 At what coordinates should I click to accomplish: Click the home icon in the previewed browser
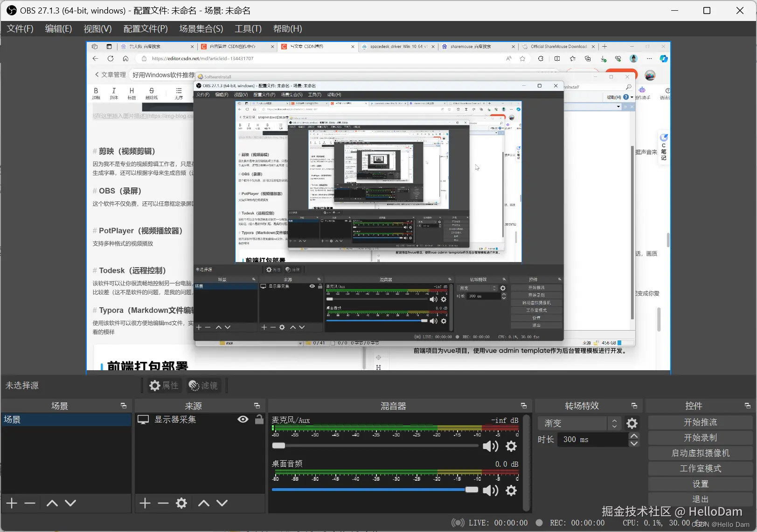(125, 59)
